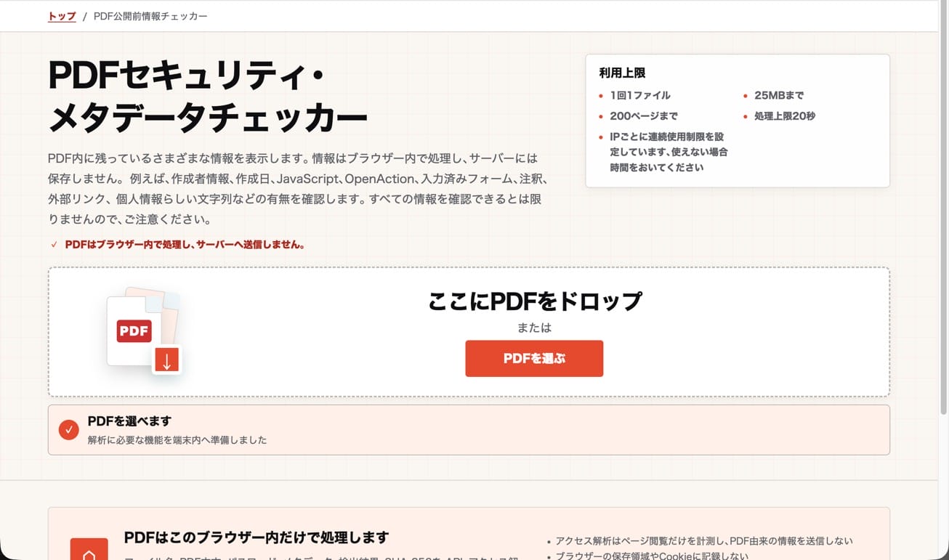Image resolution: width=949 pixels, height=560 pixels.
Task: Click the PDF公開前情報チェッカー breadcrumb text
Action: click(150, 16)
